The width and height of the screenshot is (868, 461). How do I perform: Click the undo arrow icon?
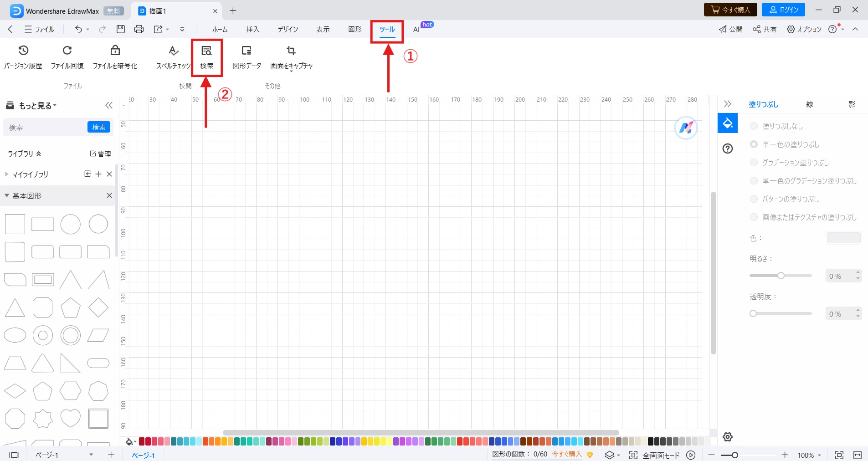[78, 29]
